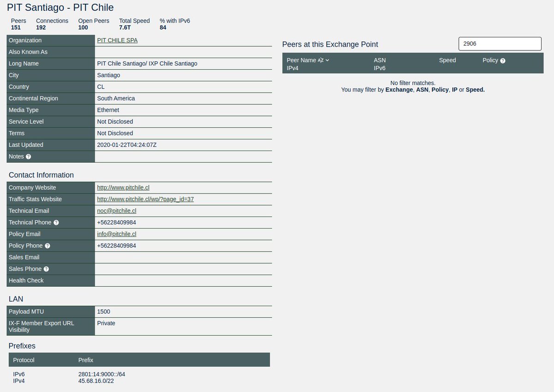The height and width of the screenshot is (392, 554).
Task: Click the Protocol column header
Action: 24,360
